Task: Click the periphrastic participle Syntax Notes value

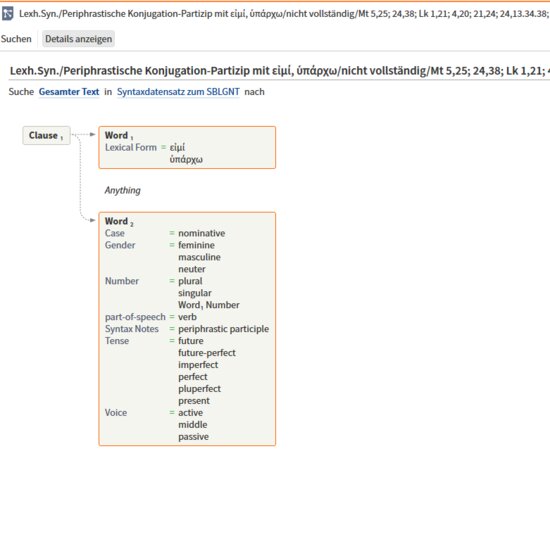Action: (x=223, y=329)
